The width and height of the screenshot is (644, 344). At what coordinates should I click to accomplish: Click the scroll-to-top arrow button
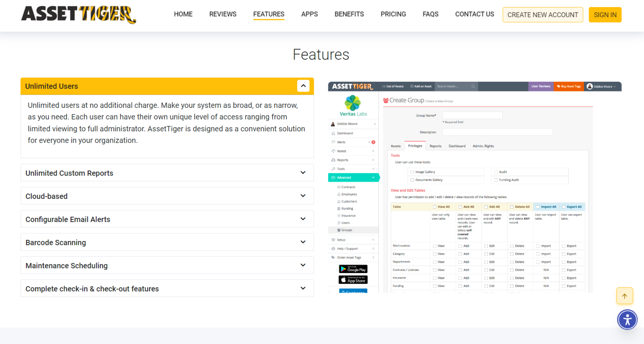624,295
